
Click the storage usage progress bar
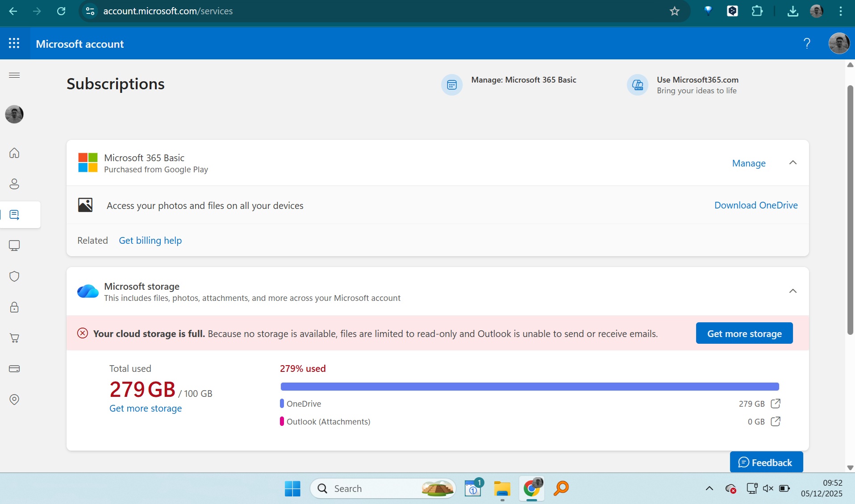point(530,387)
